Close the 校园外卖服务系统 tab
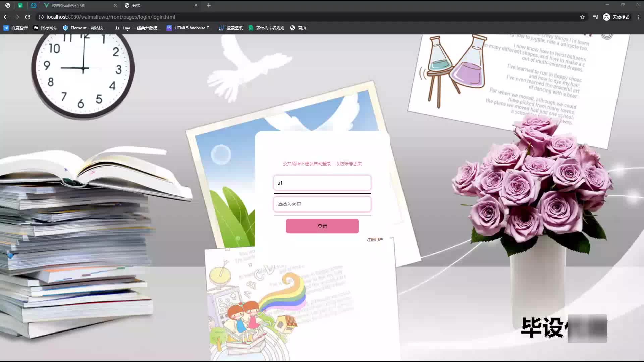This screenshot has height=362, width=644. tap(115, 5)
